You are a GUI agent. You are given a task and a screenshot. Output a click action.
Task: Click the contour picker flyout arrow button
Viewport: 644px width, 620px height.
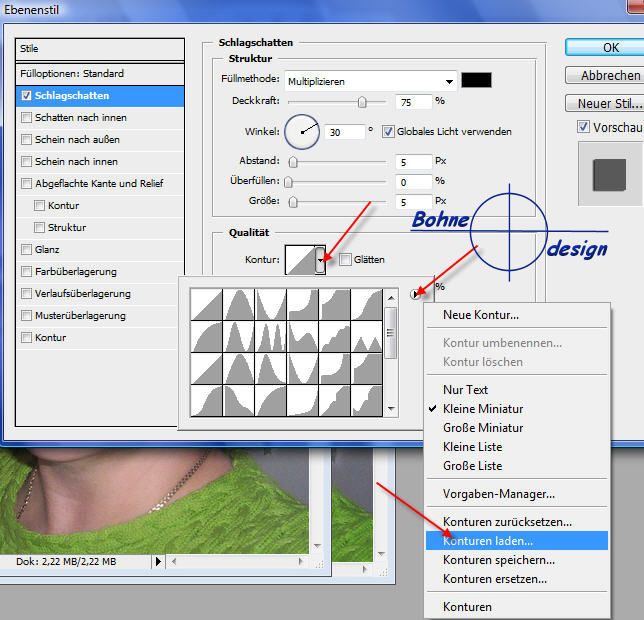417,294
